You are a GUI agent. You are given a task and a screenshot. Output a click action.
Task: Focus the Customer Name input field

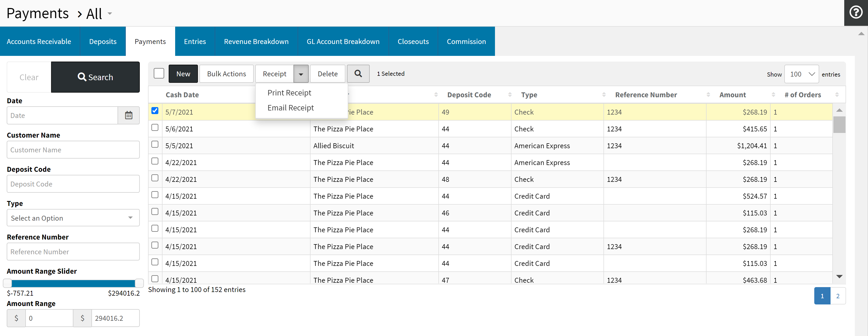(73, 150)
